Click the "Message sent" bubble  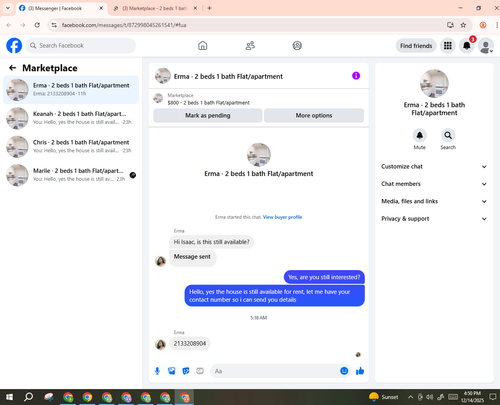pyautogui.click(x=192, y=257)
